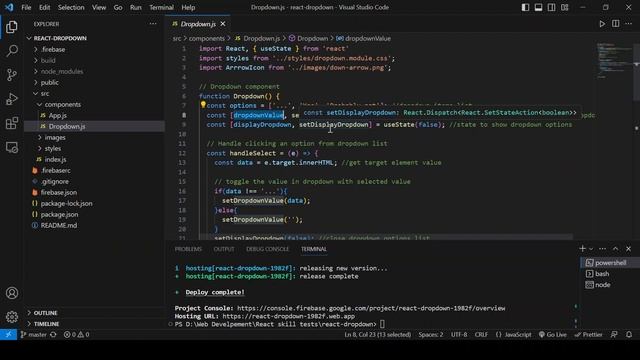Open errors and warnings count
The height and width of the screenshot is (360, 640).
(76, 334)
